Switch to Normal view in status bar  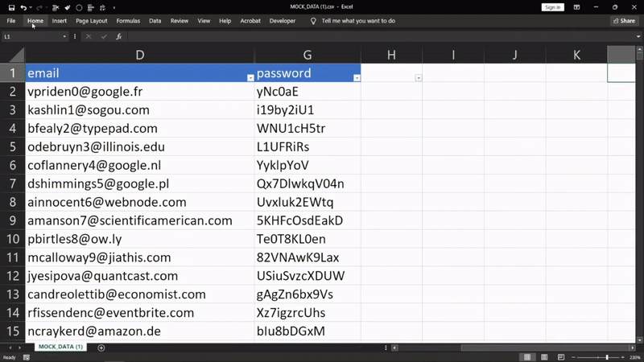(526, 357)
